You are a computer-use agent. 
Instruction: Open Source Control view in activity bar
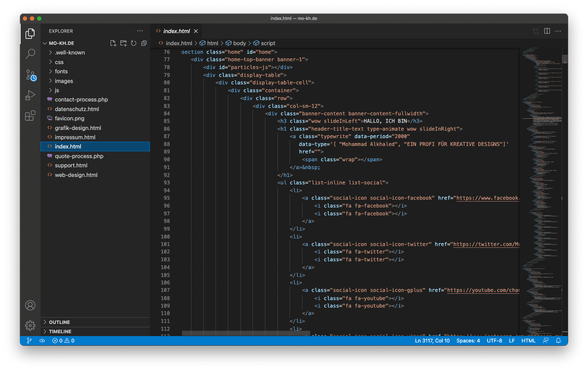31,75
